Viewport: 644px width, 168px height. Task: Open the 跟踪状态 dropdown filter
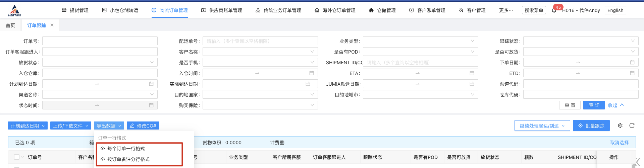click(581, 41)
